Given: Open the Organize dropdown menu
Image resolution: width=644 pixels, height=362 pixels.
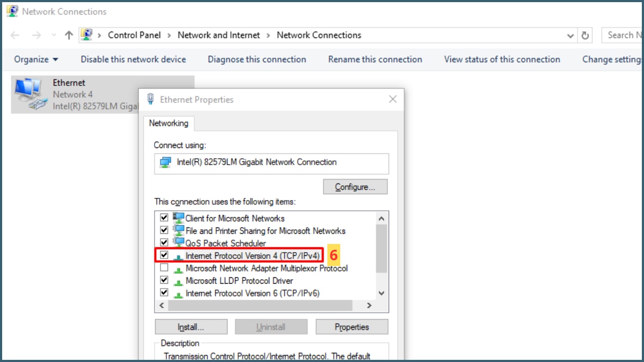Looking at the screenshot, I should click(35, 59).
